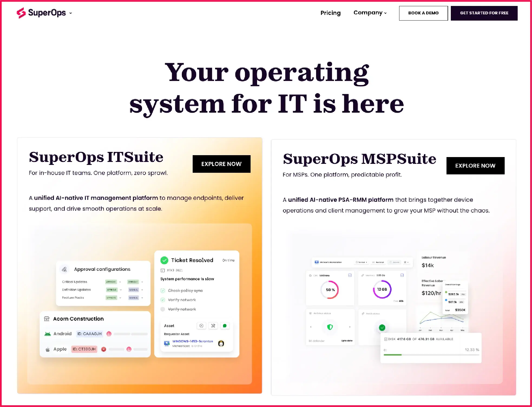
Task: Open the grid options dropdown in workstation toolbar
Action: point(406,262)
